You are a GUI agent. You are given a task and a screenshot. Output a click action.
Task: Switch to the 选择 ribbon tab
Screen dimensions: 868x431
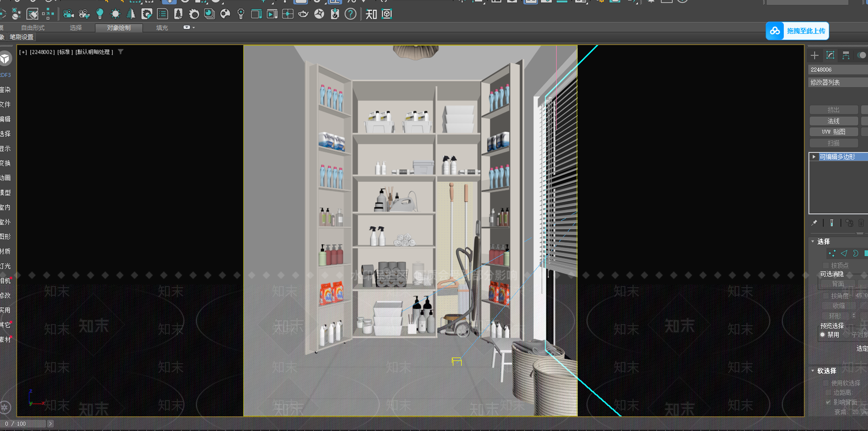(x=75, y=28)
